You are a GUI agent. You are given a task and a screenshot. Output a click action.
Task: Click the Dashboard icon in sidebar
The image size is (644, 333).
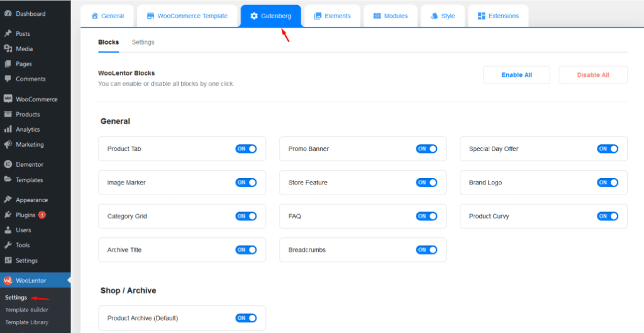point(8,13)
